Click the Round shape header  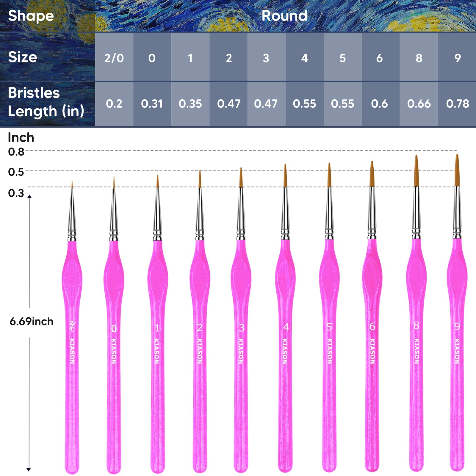[x=285, y=16]
